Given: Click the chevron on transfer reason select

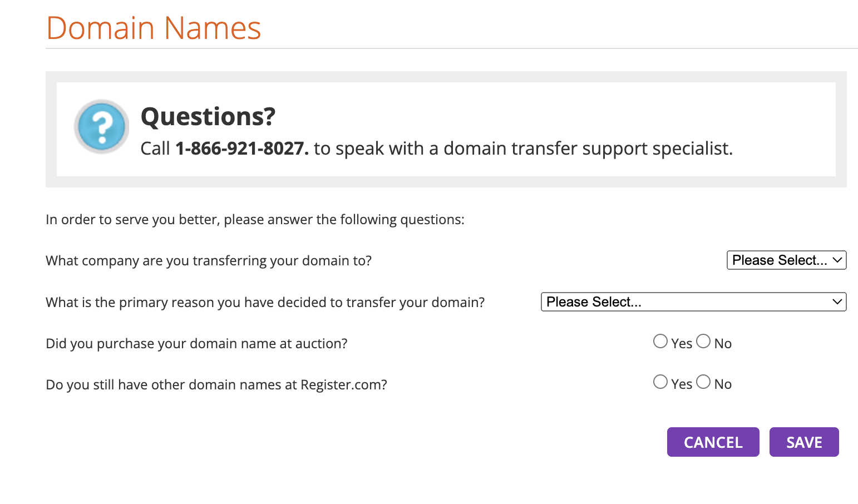Looking at the screenshot, I should click(837, 302).
